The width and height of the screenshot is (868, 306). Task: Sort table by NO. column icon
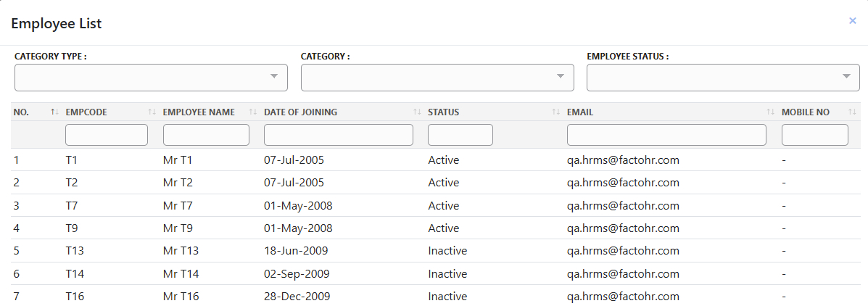54,112
